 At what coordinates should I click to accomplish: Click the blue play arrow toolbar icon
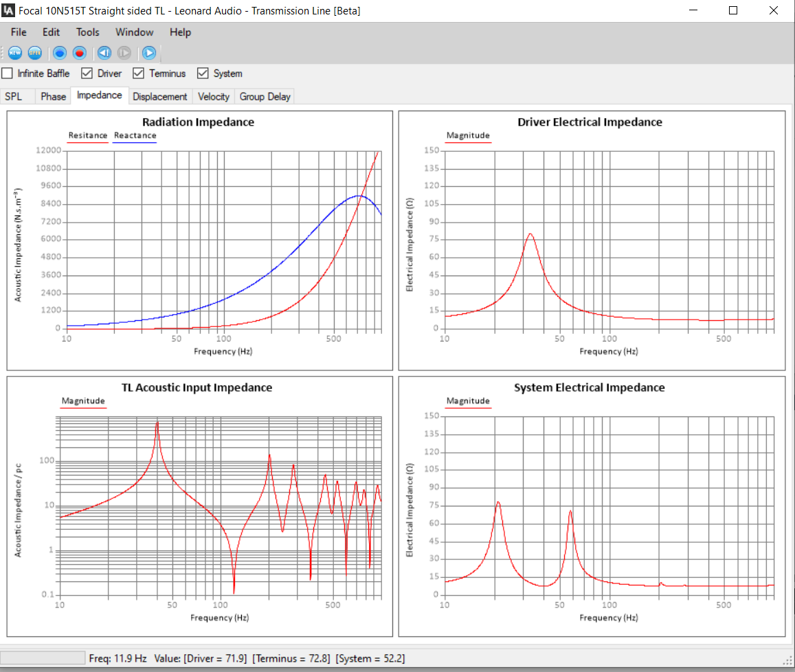point(149,53)
